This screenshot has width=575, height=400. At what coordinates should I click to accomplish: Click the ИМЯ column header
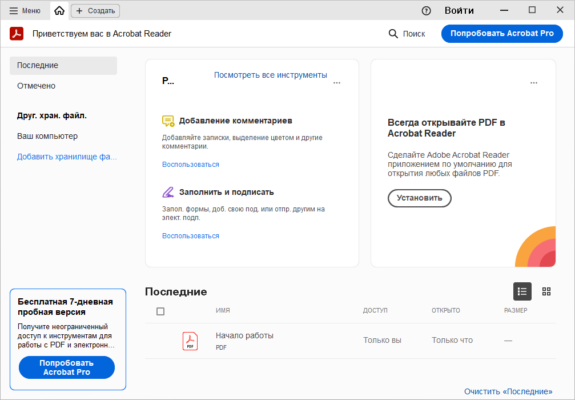223,311
